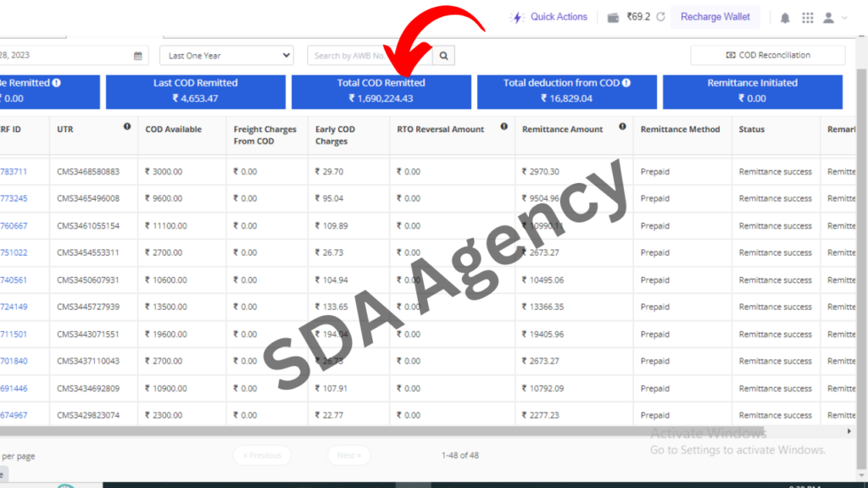Screen dimensions: 868x488
Task: Click the wallet balance icon
Action: (x=614, y=17)
